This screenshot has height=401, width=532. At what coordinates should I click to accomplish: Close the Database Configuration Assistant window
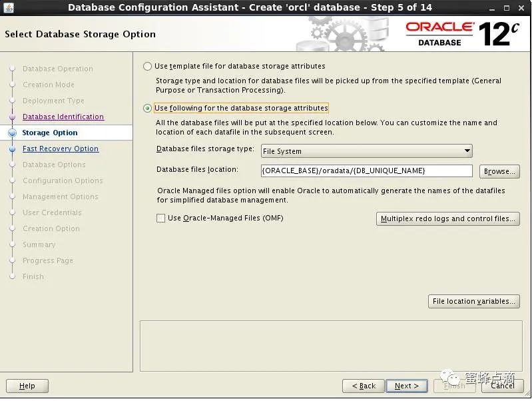coord(521,8)
